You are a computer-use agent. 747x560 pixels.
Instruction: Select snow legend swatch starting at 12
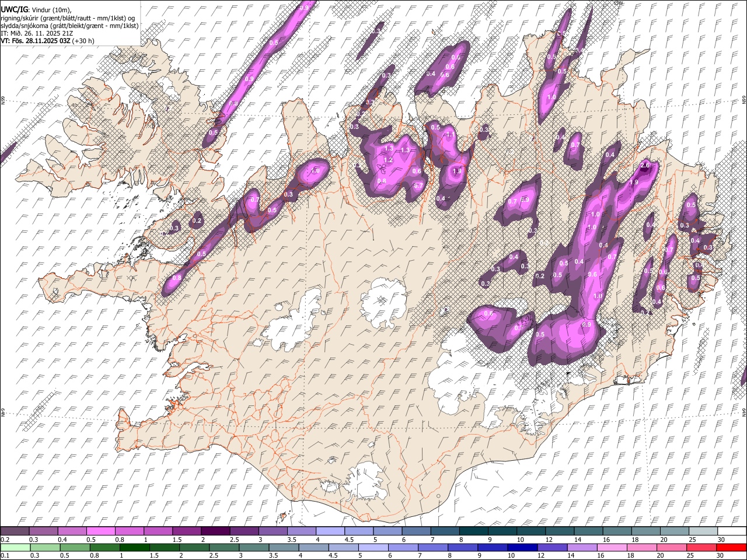coord(559,531)
